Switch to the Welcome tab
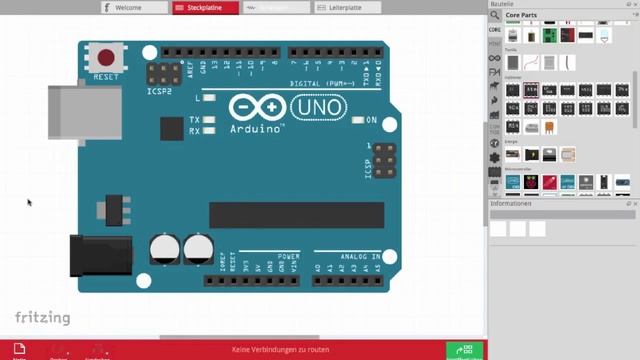The height and width of the screenshot is (360, 640). click(x=135, y=8)
